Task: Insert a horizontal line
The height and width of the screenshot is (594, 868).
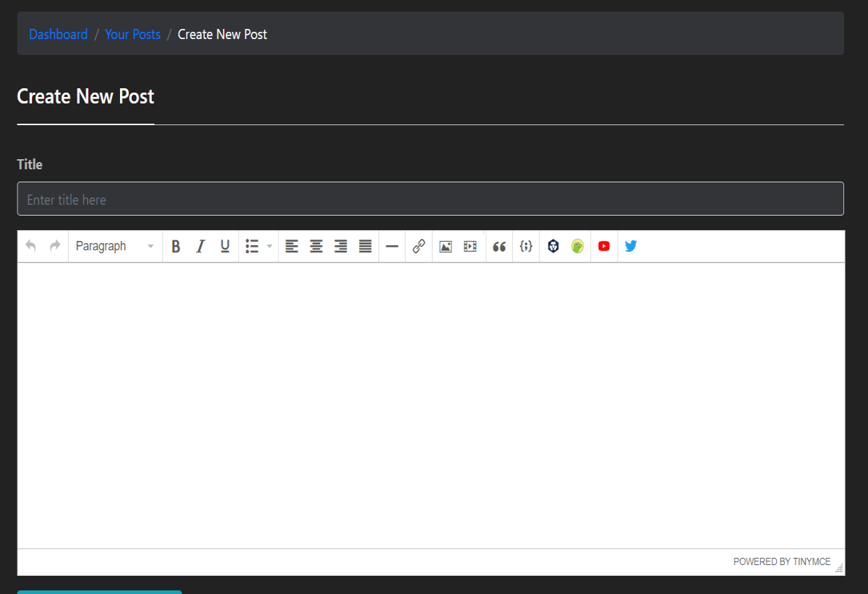Action: pos(392,246)
